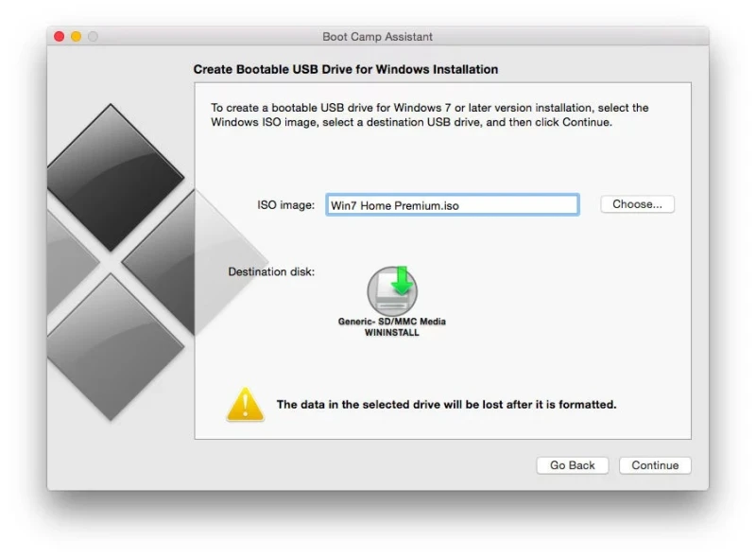The width and height of the screenshot is (756, 558).
Task: Select the Generic SD/MMC Media disk icon
Action: tap(391, 291)
